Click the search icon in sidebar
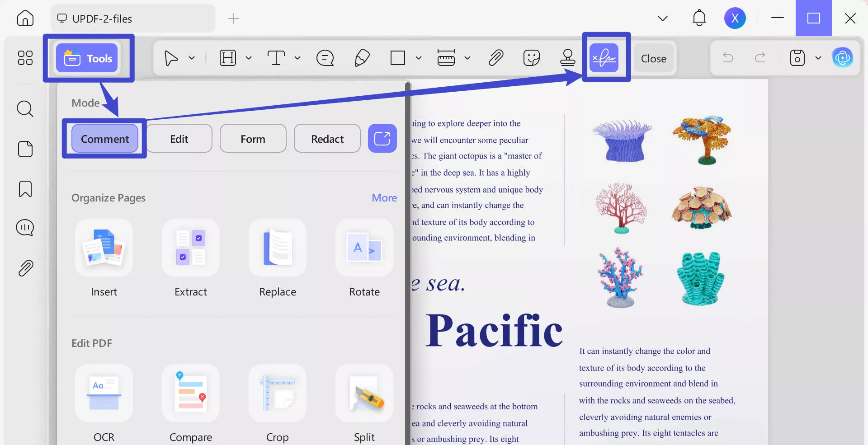 coord(25,109)
